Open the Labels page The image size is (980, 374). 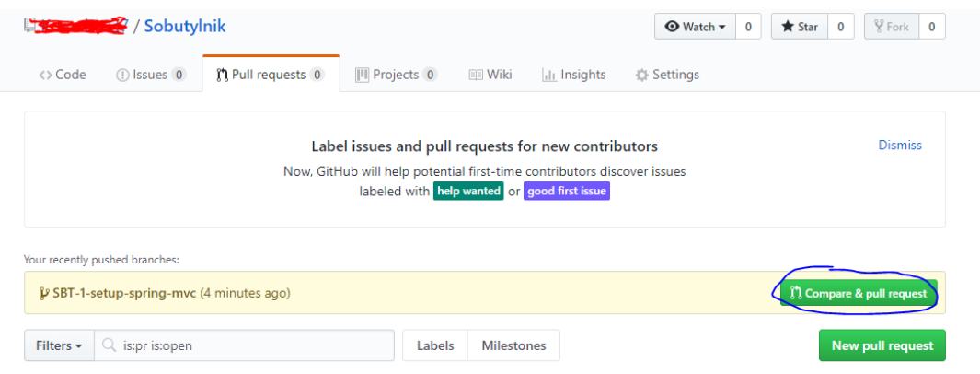point(435,345)
